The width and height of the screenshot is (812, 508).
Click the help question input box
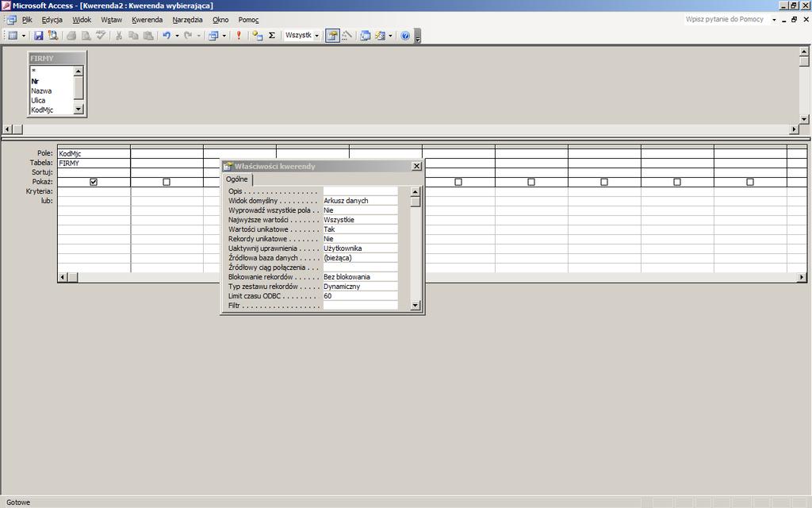click(726, 19)
